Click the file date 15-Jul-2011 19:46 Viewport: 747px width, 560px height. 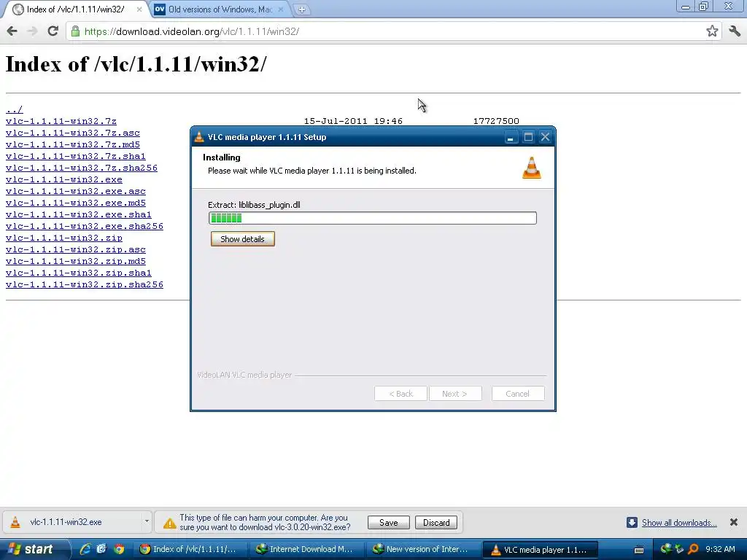[354, 122]
